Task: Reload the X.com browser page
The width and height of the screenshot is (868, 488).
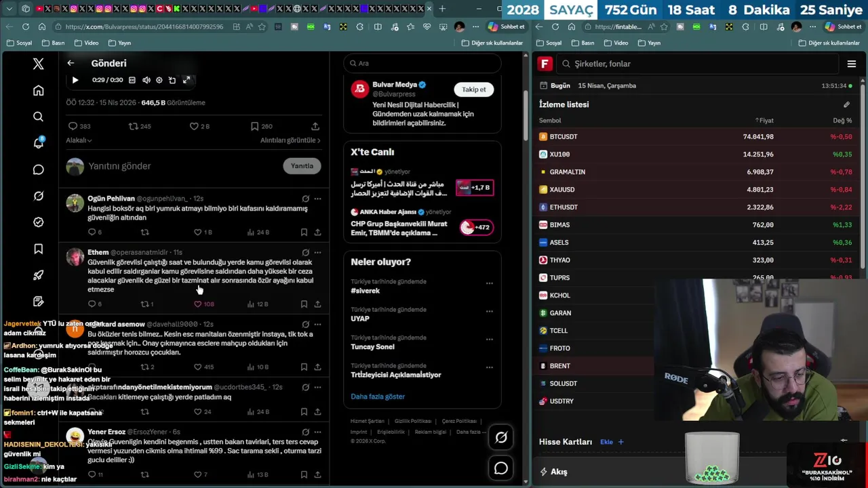Action: (26, 26)
